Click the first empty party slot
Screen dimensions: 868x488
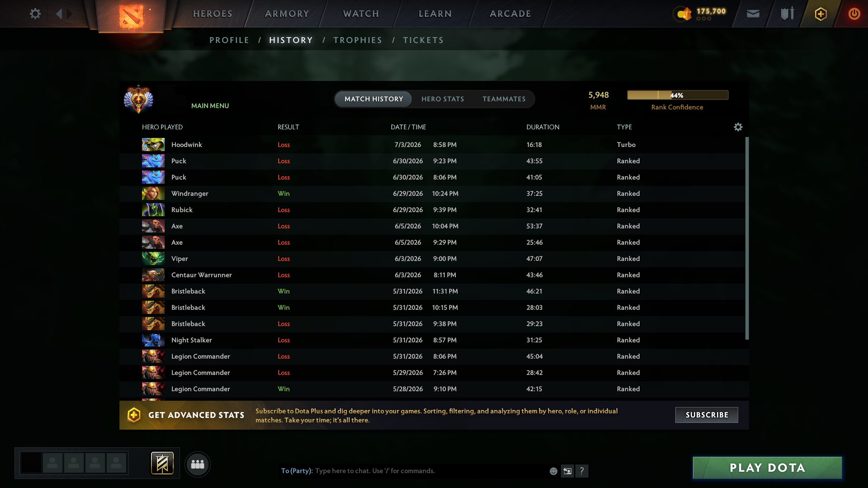click(x=52, y=463)
